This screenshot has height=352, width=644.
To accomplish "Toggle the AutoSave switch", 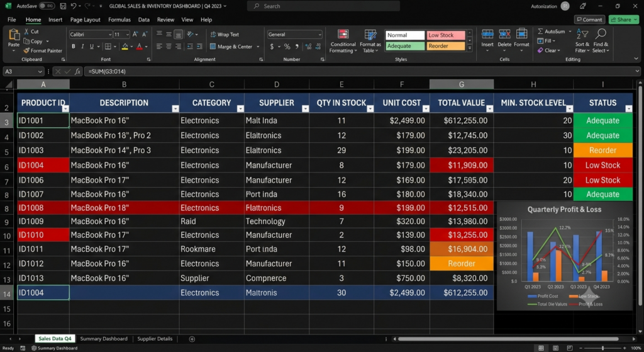I will pos(47,6).
